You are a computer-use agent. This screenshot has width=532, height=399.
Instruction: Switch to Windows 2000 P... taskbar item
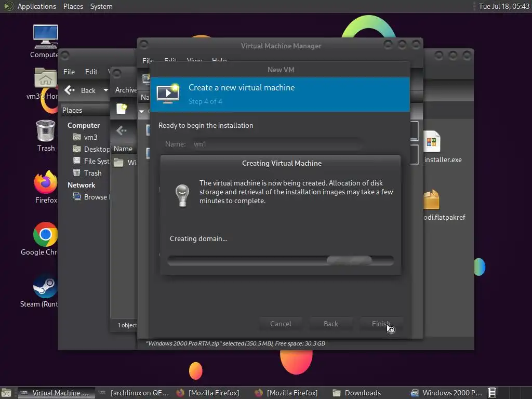click(x=446, y=393)
